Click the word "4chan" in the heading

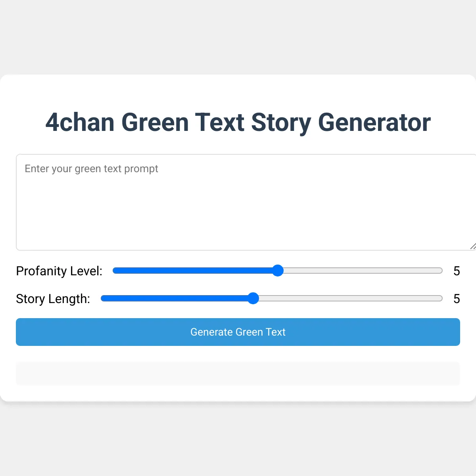[80, 122]
